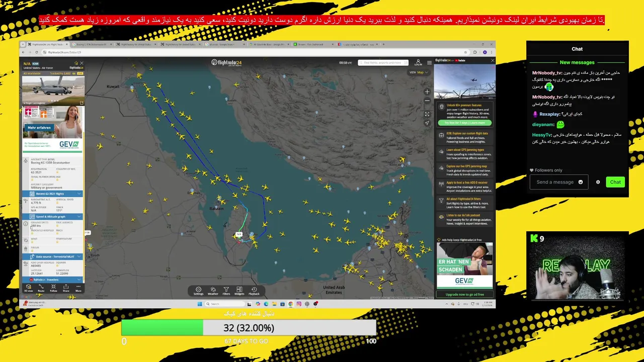Open Explore our live GPS jamming map
This screenshot has height=362, width=644.
point(464,169)
